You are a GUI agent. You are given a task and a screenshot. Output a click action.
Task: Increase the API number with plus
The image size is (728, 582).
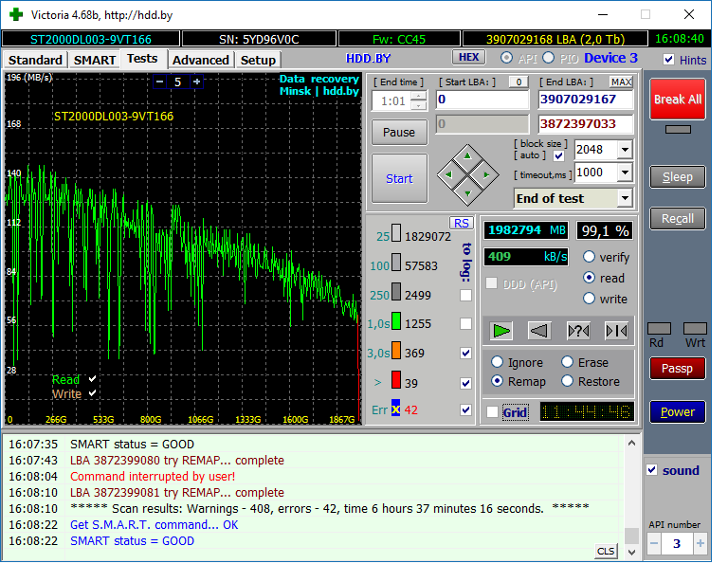click(x=700, y=543)
